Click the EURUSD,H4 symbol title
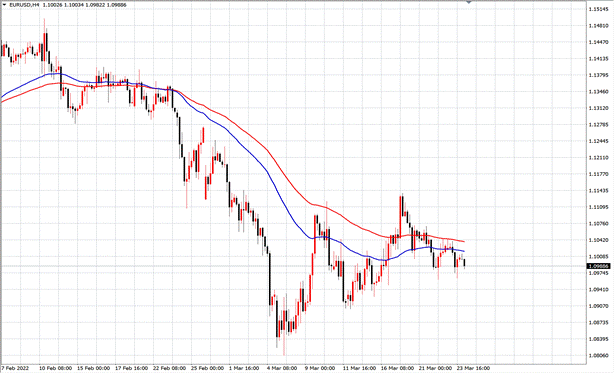Image resolution: width=614 pixels, height=373 pixels. click(24, 5)
